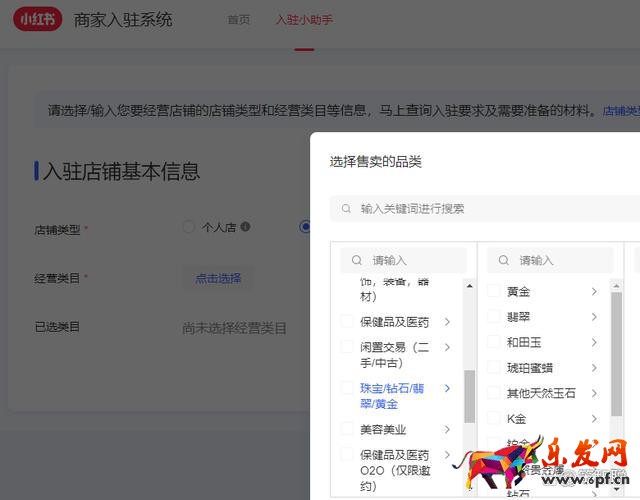
Task: Open the 店铺类型 link in the notice
Action: tap(620, 112)
